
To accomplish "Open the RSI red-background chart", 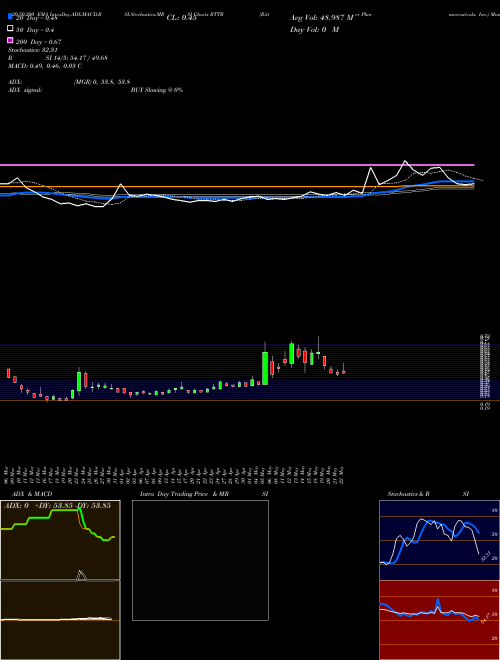I will (439, 620).
